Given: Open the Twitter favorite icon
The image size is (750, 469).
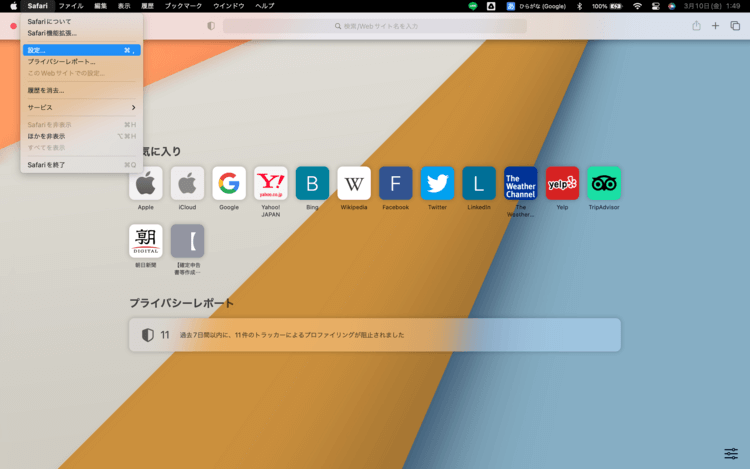Looking at the screenshot, I should pyautogui.click(x=437, y=183).
